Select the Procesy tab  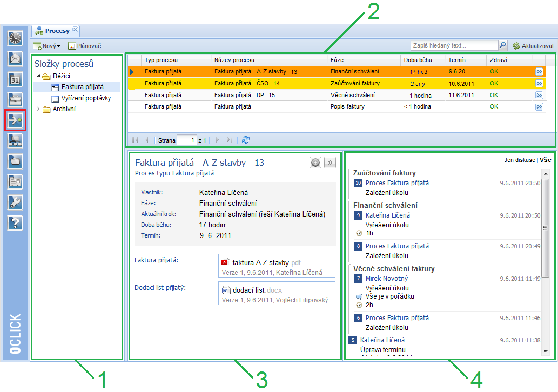click(57, 31)
